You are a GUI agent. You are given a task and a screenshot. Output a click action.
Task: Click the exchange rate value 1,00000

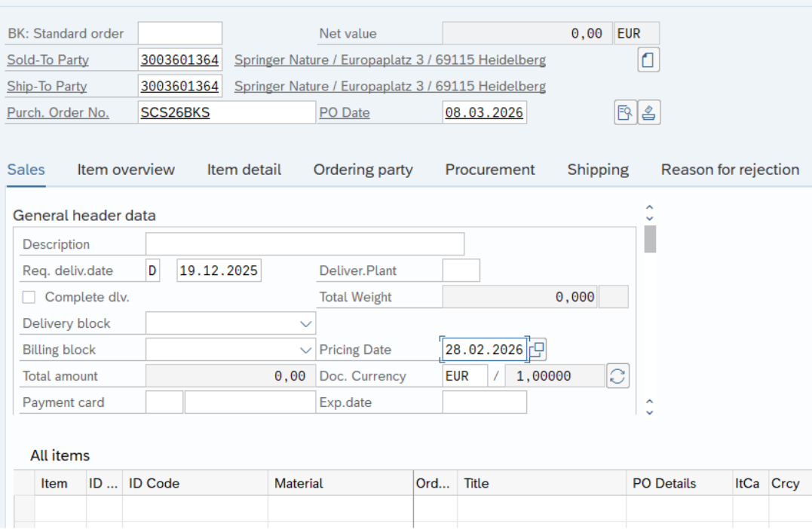(x=555, y=376)
